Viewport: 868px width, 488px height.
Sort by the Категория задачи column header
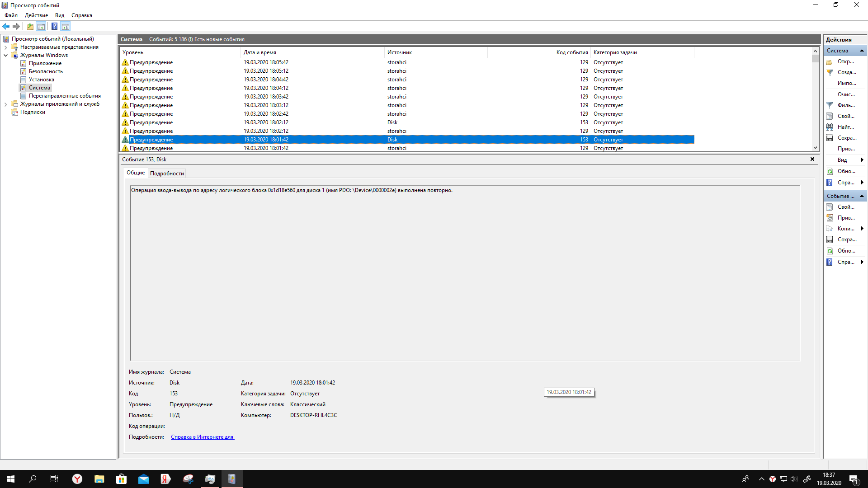(642, 52)
